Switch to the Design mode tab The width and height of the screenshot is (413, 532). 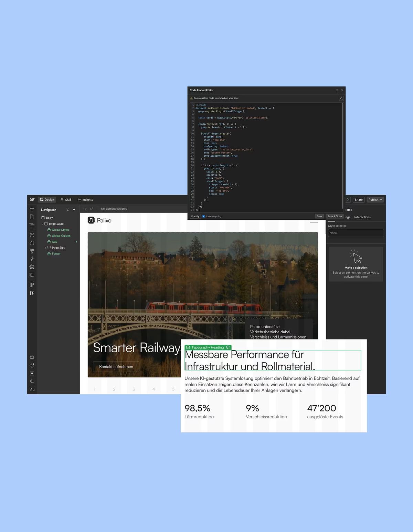pyautogui.click(x=47, y=200)
